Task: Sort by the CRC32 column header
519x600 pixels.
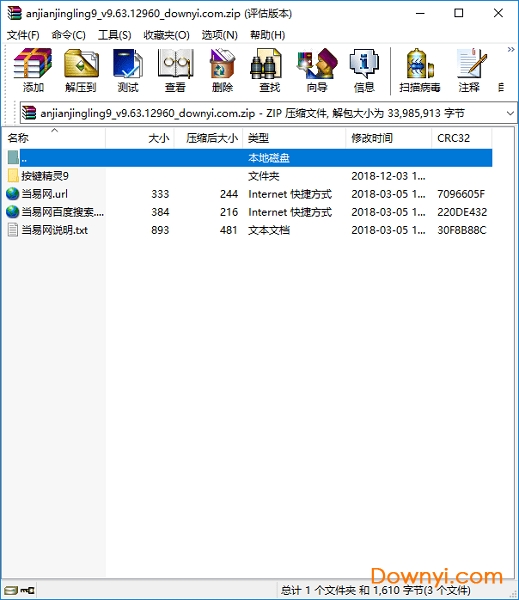Action: pos(462,138)
